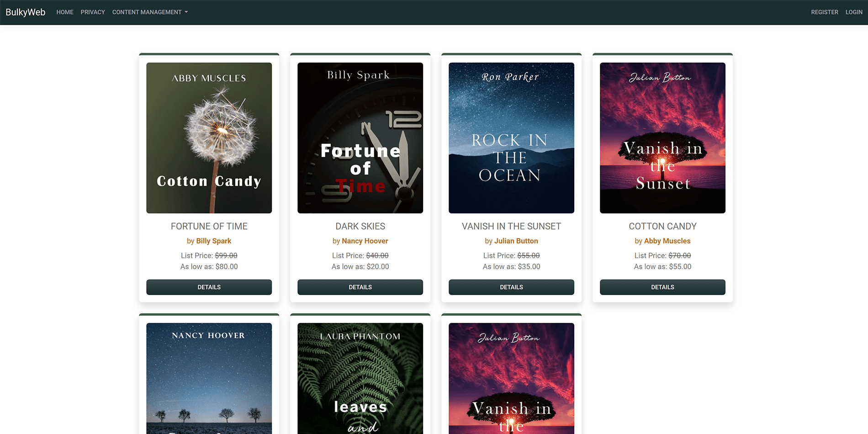Click the card title 'FORTUNE OF TIME' above Billy Spark
Viewport: 868px width, 434px height.
click(209, 226)
